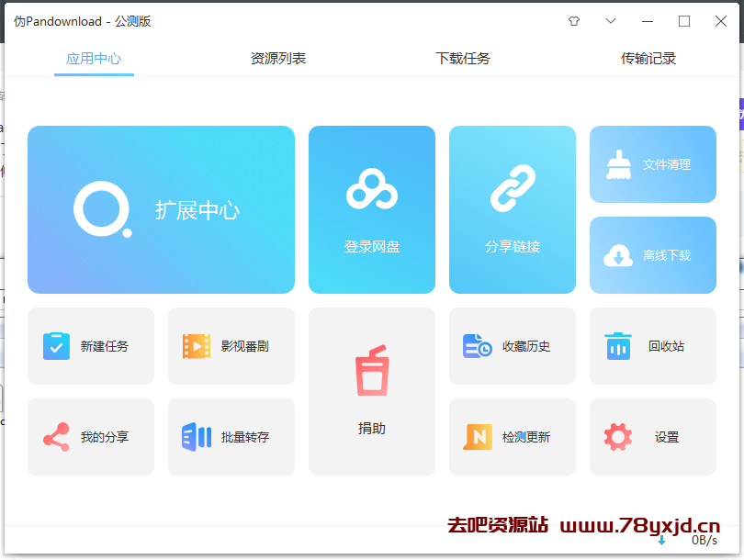Screen dimensions: 744x560
Task: Open 检测更新 label
Action: pos(526,437)
